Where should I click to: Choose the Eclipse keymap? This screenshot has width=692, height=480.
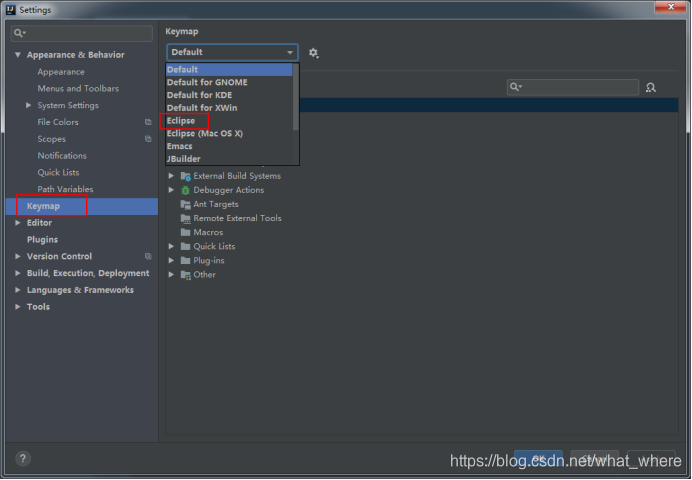pos(229,121)
